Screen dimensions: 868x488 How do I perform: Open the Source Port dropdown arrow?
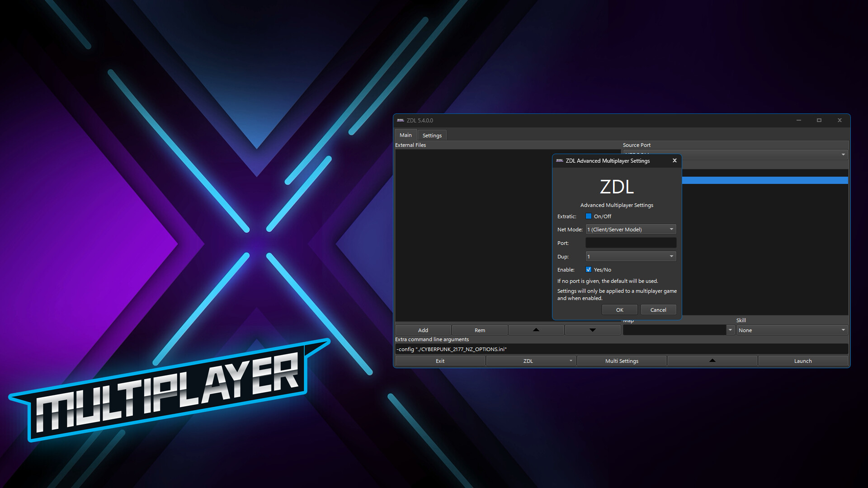[843, 155]
